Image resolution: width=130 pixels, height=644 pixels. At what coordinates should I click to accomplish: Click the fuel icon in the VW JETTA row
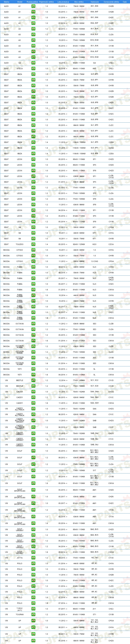point(33,558)
